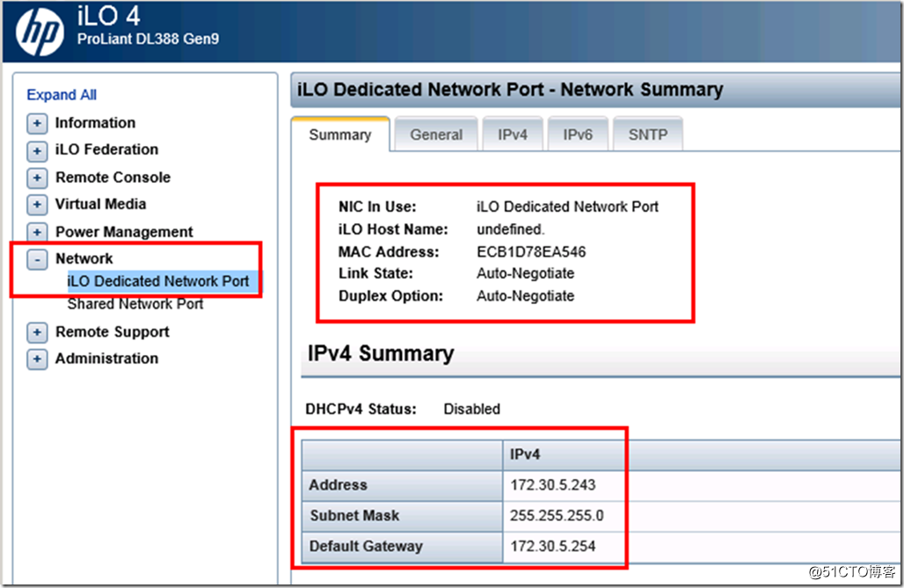Open the Shared Network Port page

(135, 304)
